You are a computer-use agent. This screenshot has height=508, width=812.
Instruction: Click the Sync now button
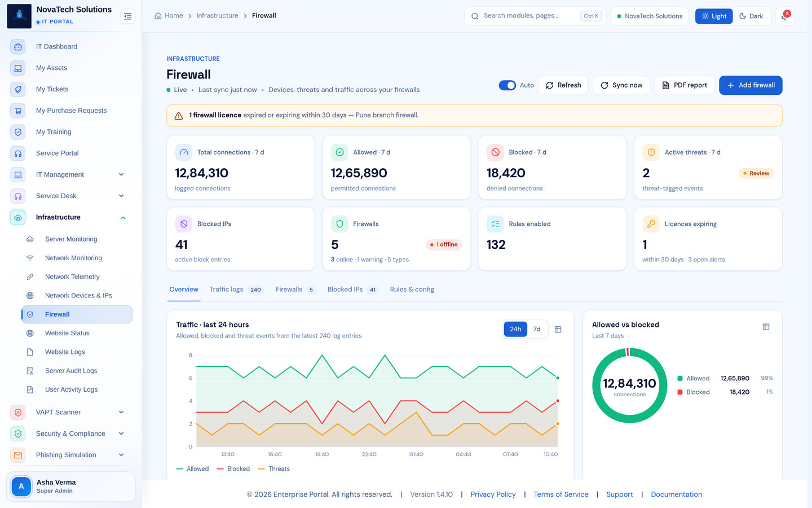tap(621, 85)
